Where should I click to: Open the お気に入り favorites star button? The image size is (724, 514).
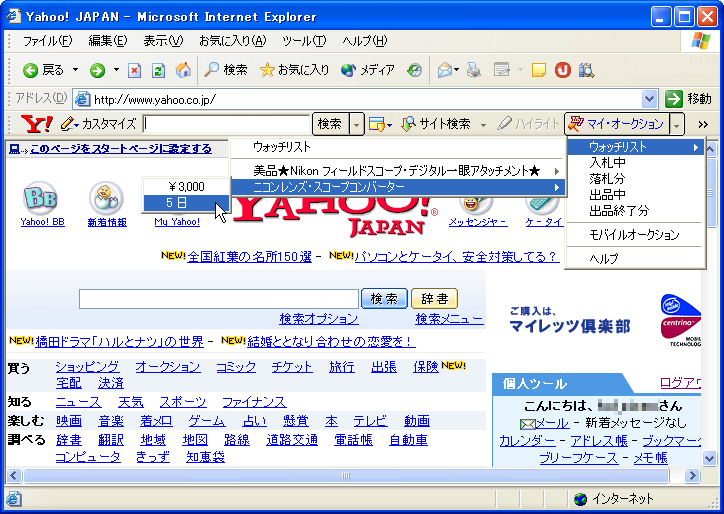click(x=294, y=70)
